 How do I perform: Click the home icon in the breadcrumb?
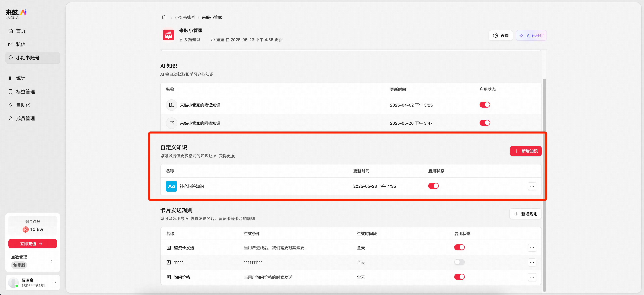point(164,17)
